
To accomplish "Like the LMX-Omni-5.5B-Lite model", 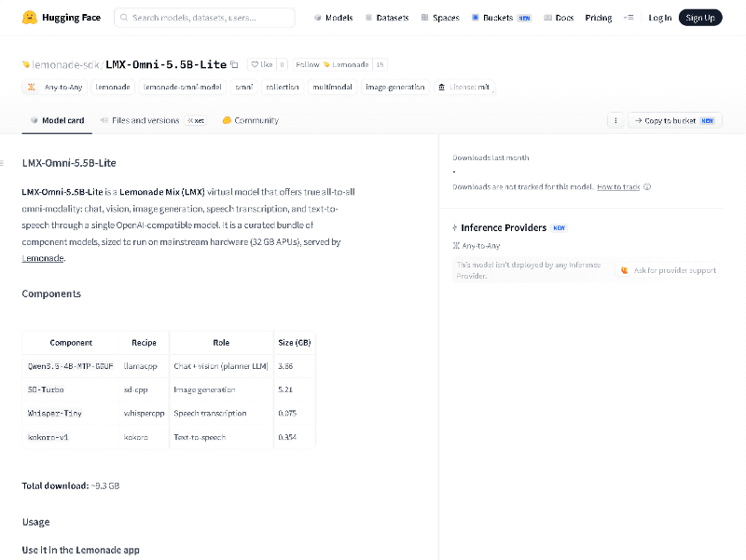I will click(x=262, y=64).
